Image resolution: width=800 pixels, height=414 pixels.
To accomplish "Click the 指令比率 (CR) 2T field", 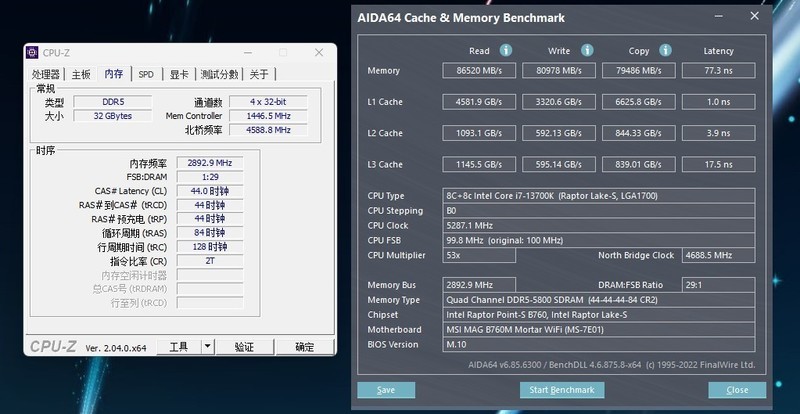I will (x=210, y=261).
